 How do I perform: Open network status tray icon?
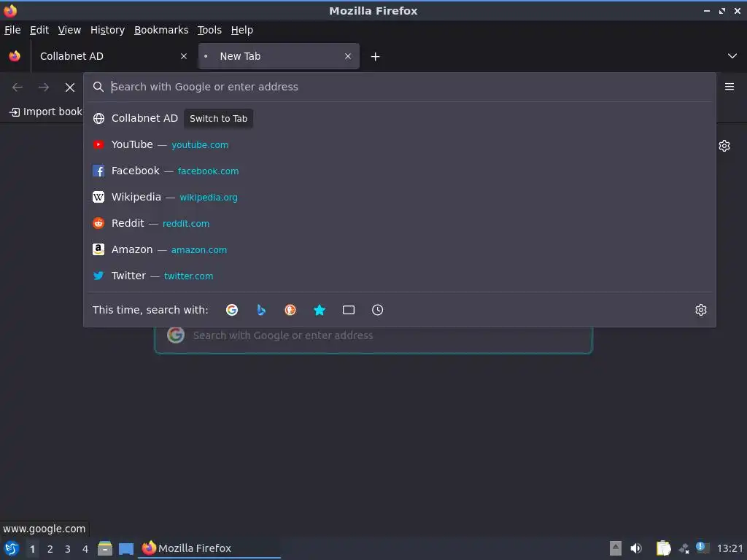[684, 549]
